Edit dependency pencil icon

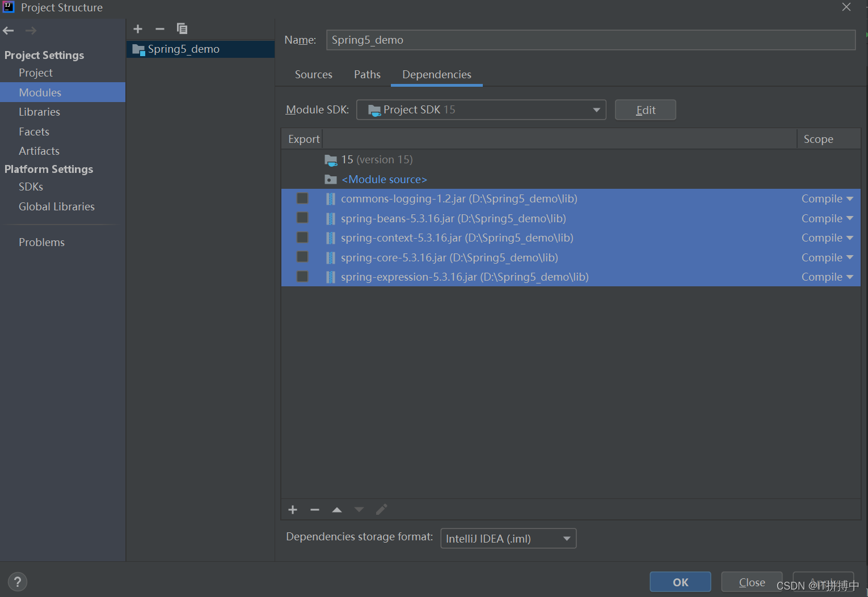pyautogui.click(x=382, y=510)
